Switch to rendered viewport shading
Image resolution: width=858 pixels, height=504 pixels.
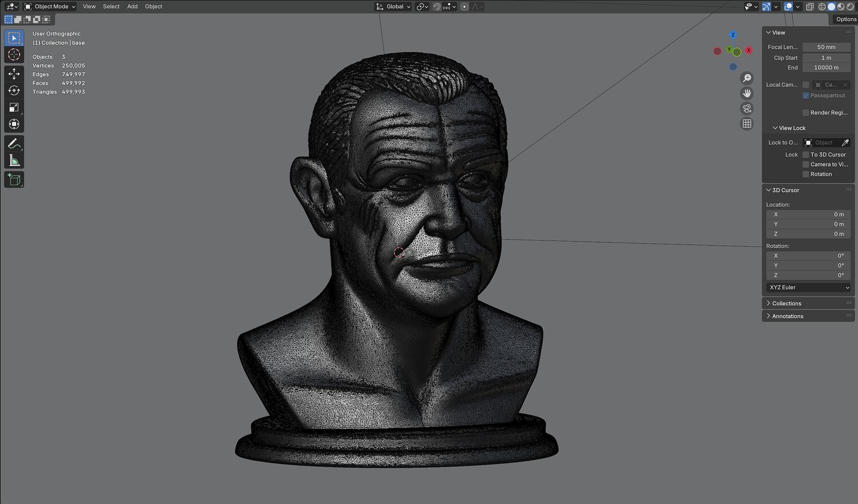click(x=851, y=7)
